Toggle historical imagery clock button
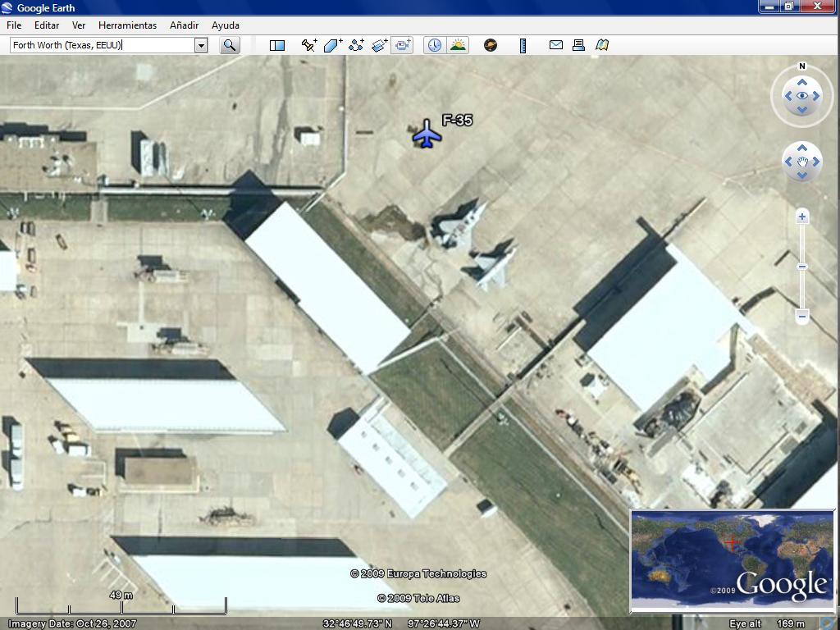Viewport: 840px width, 630px height. tap(434, 45)
